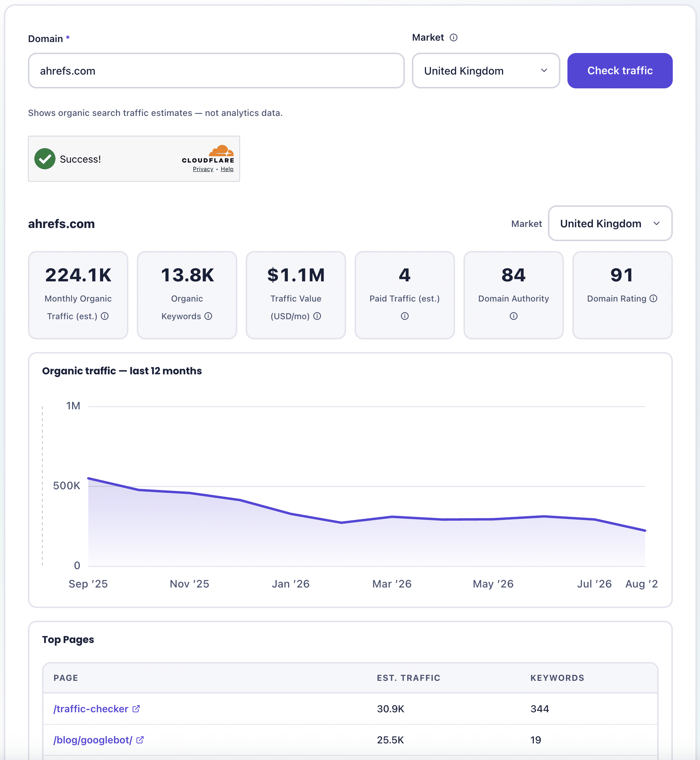Screen dimensions: 700x760
Task: Open info for Monthly Organic Traffic
Action: 105,316
